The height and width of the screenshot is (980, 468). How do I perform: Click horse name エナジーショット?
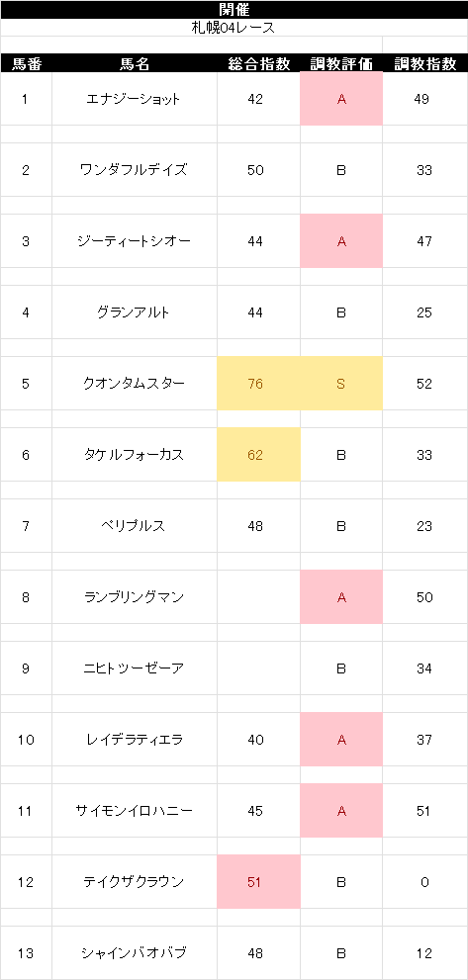pos(134,99)
